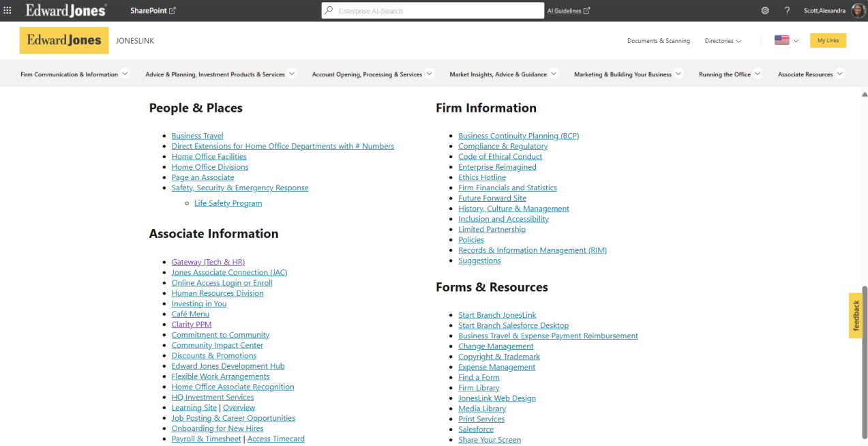Image resolution: width=868 pixels, height=446 pixels.
Task: Expand the language flag chevron
Action: (796, 41)
